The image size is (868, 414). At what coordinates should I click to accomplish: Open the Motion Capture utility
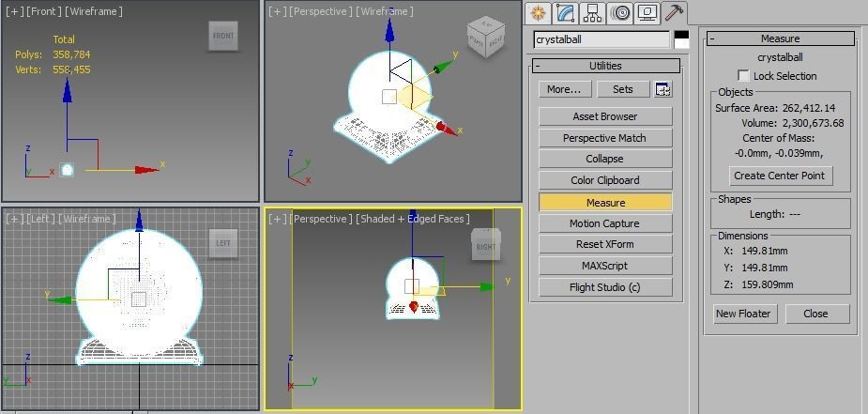pyautogui.click(x=605, y=223)
